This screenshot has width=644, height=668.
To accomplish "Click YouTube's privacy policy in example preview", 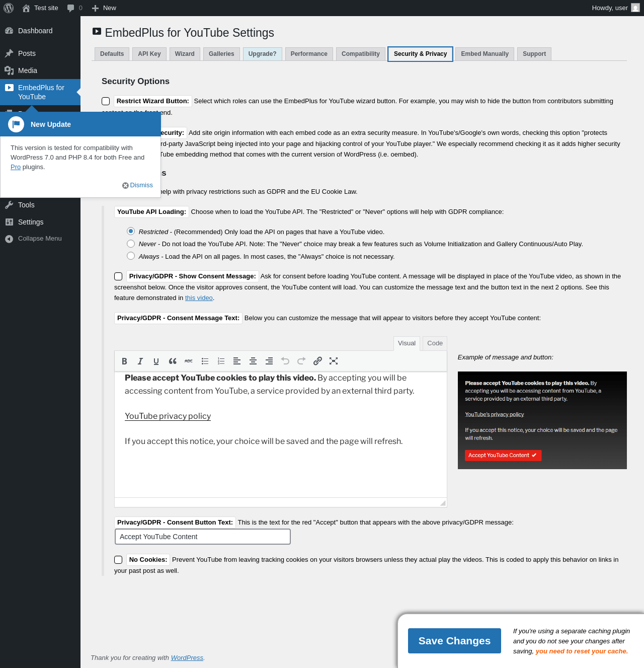I will (x=494, y=414).
